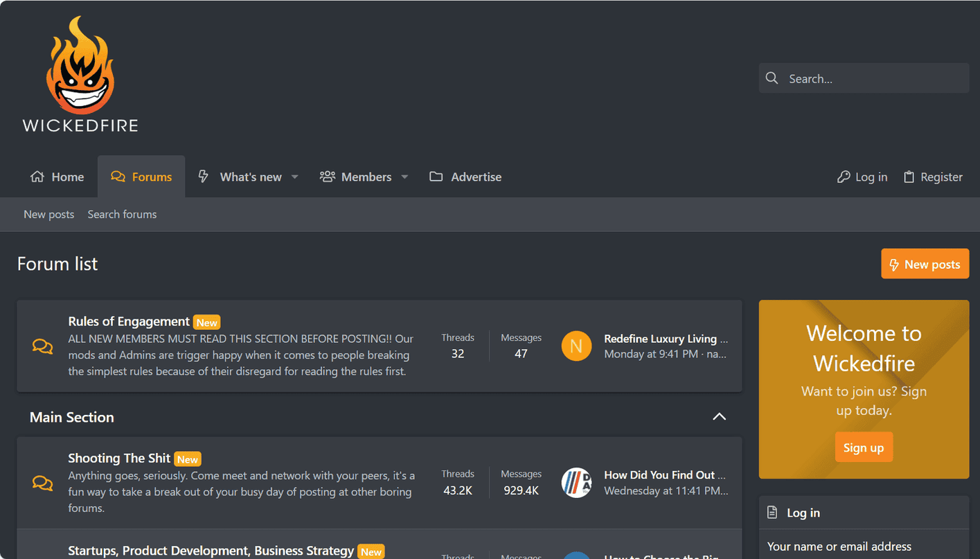Focus the Search input field

874,79
